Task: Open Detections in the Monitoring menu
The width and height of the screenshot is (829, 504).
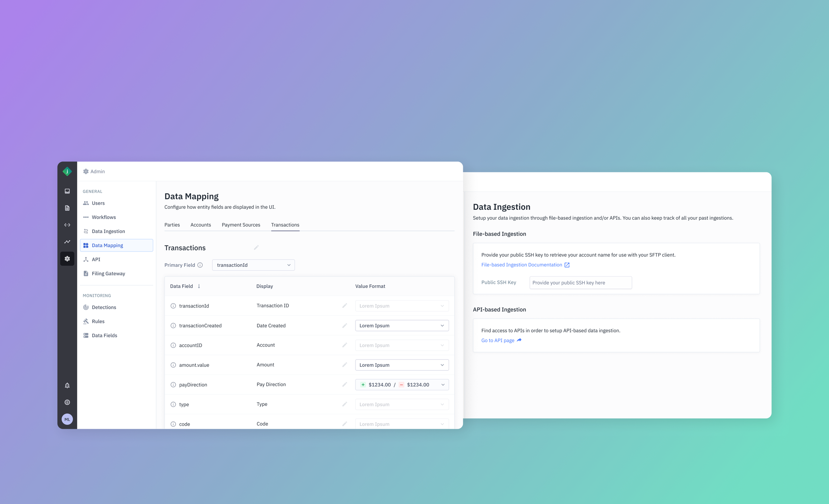Action: click(x=103, y=307)
